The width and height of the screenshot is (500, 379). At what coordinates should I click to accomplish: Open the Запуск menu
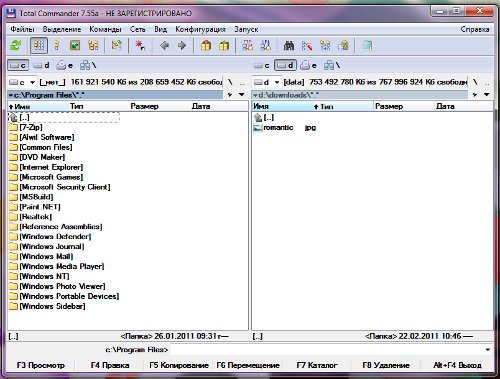(246, 29)
